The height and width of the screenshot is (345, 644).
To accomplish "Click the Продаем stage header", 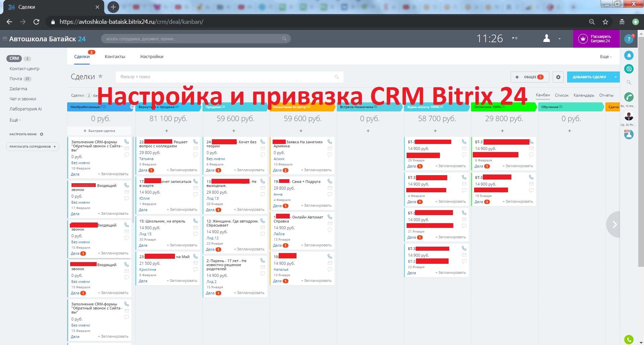I will [235, 107].
